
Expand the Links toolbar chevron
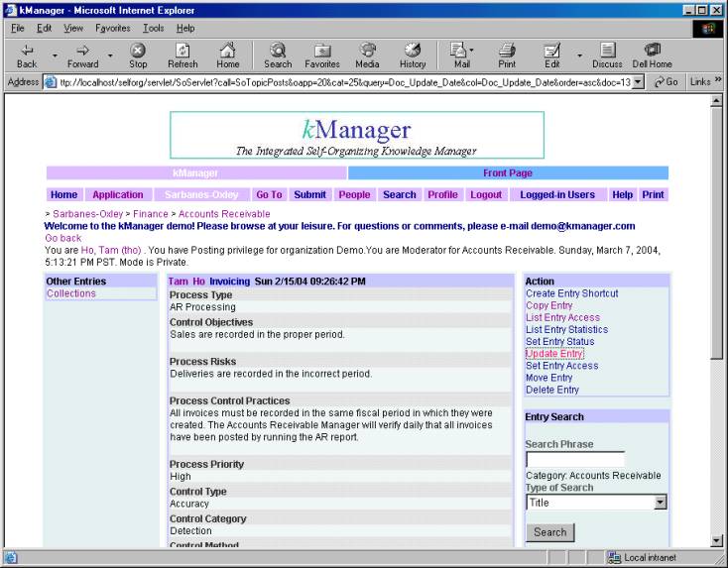(718, 80)
